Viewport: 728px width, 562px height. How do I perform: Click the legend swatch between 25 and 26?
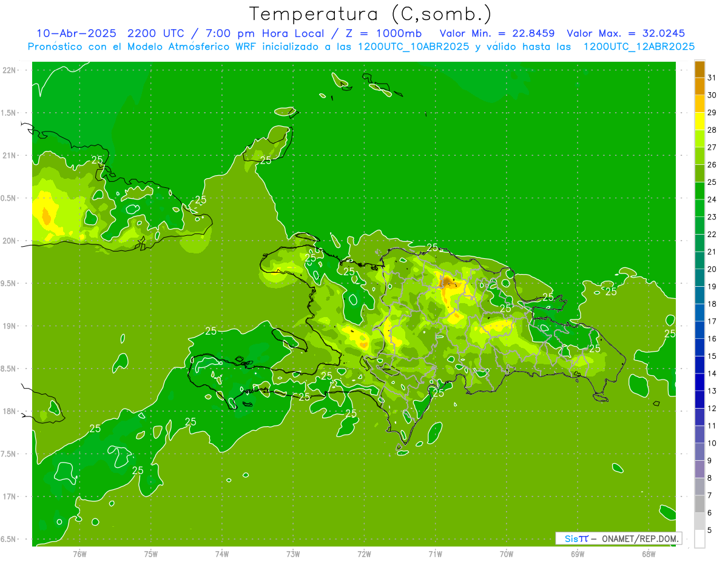(x=699, y=173)
